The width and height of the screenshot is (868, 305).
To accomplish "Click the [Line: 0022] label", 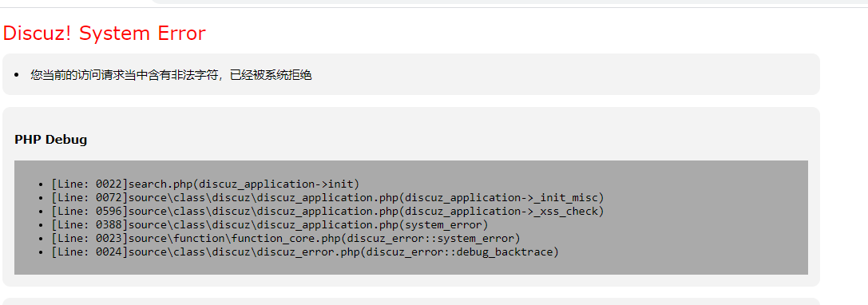I will pos(89,184).
